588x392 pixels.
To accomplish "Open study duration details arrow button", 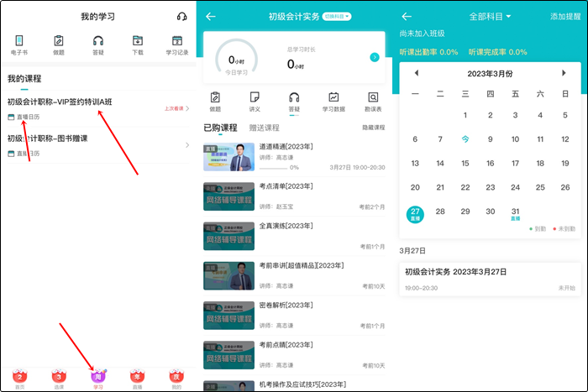I will pos(375,57).
